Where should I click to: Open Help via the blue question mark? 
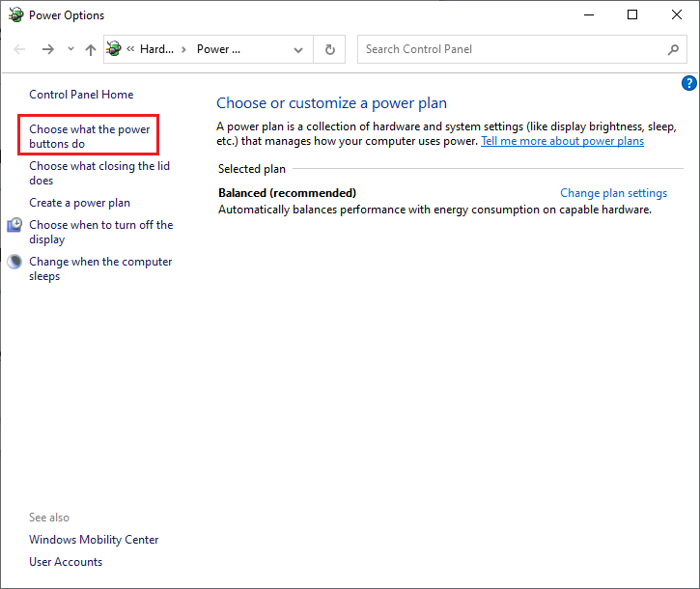689,84
